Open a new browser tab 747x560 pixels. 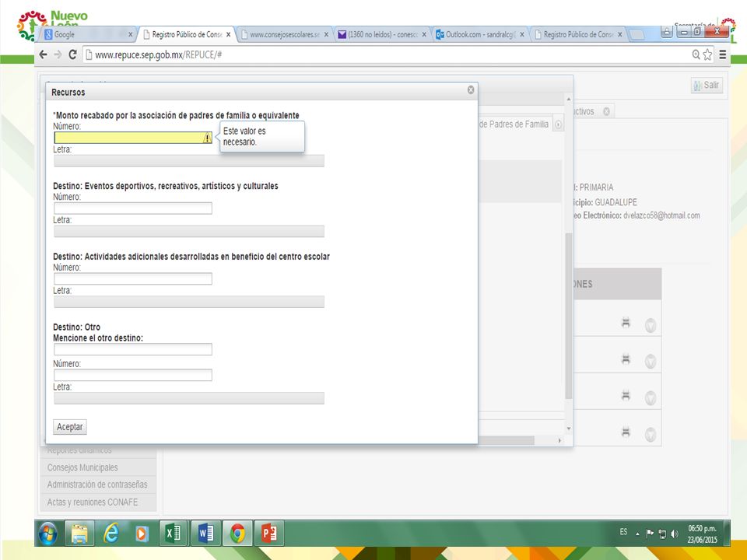(637, 34)
